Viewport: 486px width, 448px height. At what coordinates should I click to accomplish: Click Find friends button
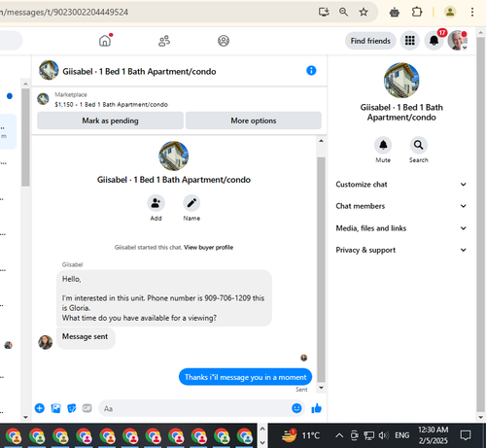click(x=370, y=41)
